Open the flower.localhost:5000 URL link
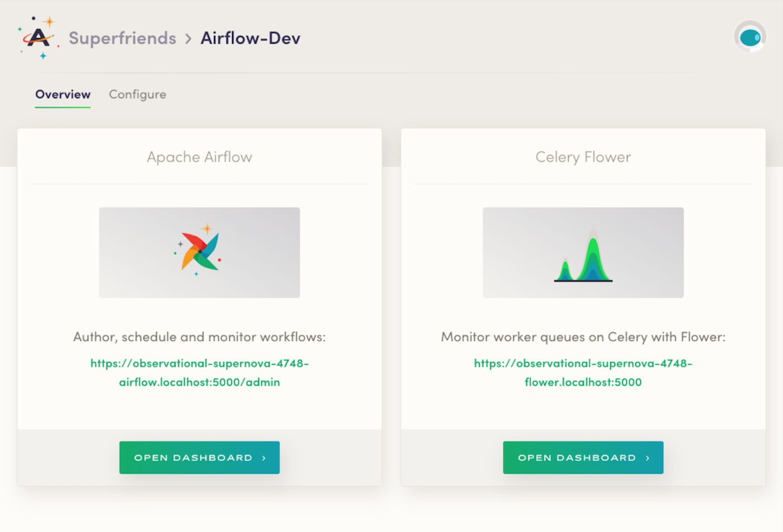The image size is (783, 532). [x=583, y=373]
